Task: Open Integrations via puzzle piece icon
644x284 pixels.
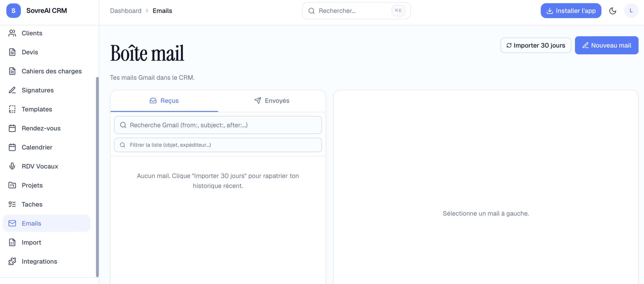Action: 12,261
